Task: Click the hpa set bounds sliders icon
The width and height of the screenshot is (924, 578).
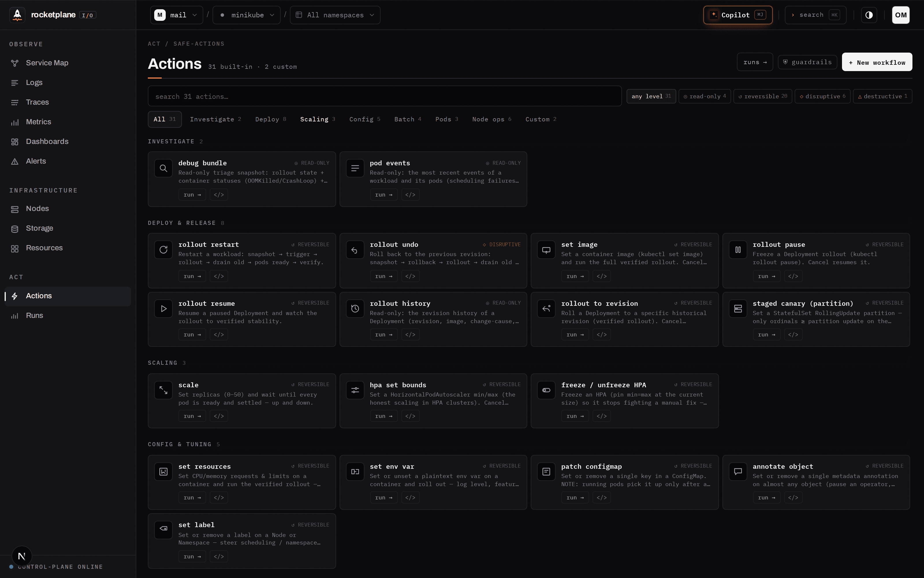Action: [x=355, y=390]
